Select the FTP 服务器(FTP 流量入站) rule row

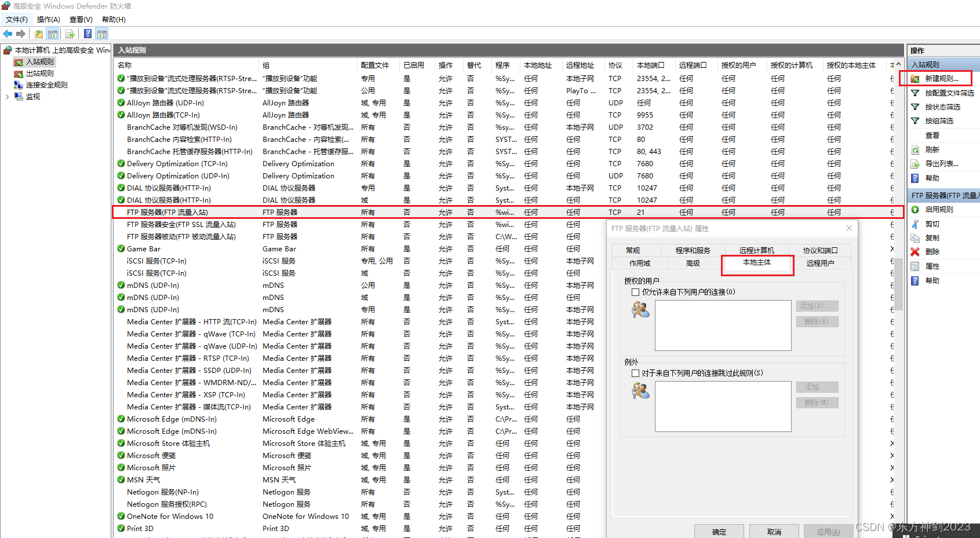[508, 213]
